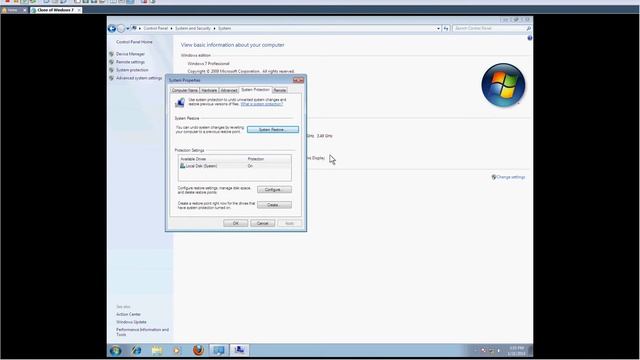This screenshot has height=360, width=640.
Task: Open Windows Media Player from taskbar
Action: [178, 350]
